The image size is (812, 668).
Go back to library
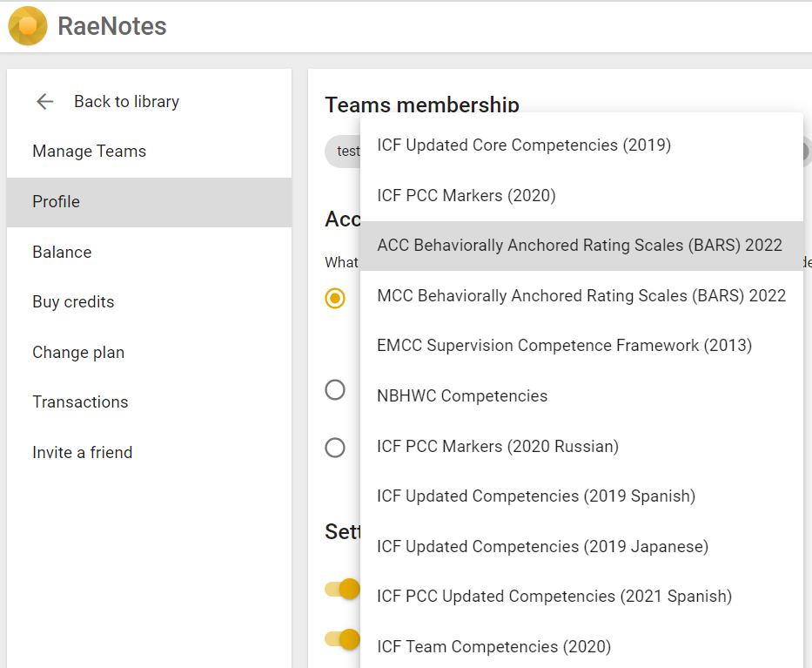(x=126, y=102)
